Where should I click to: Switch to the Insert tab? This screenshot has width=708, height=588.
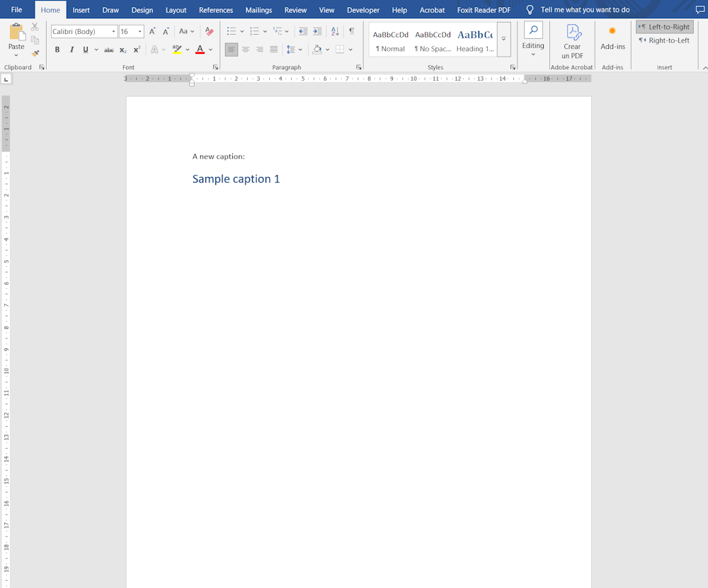(81, 10)
